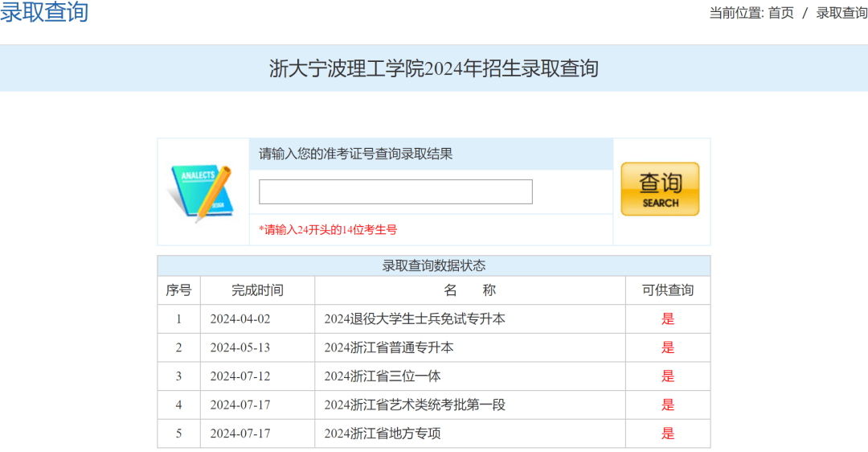Click the 是 in the 退役大学生士兵 row
Screen dimensions: 868x452
click(668, 319)
